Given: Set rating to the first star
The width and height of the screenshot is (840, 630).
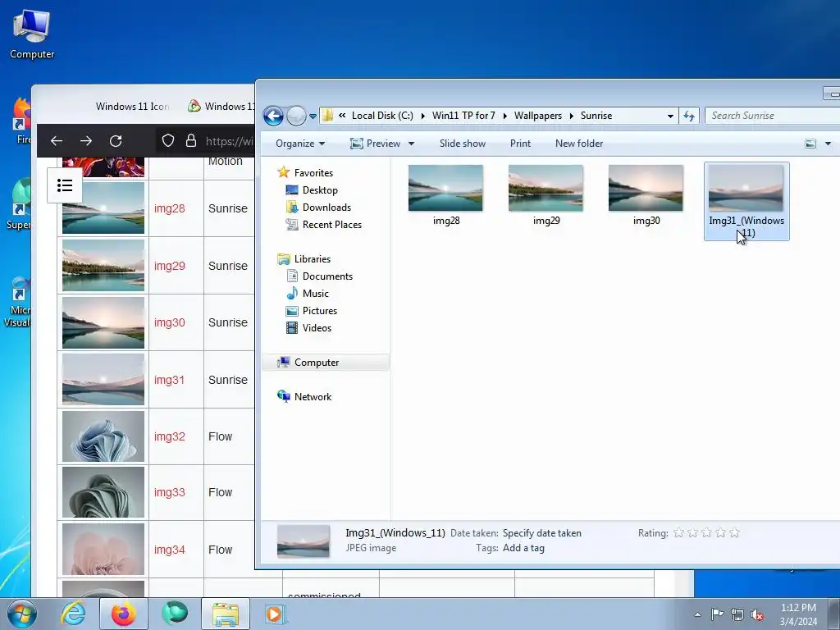Looking at the screenshot, I should [678, 533].
